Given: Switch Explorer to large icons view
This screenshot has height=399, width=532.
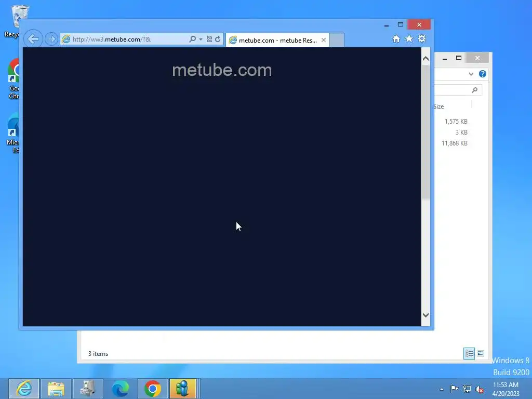Looking at the screenshot, I should (481, 353).
